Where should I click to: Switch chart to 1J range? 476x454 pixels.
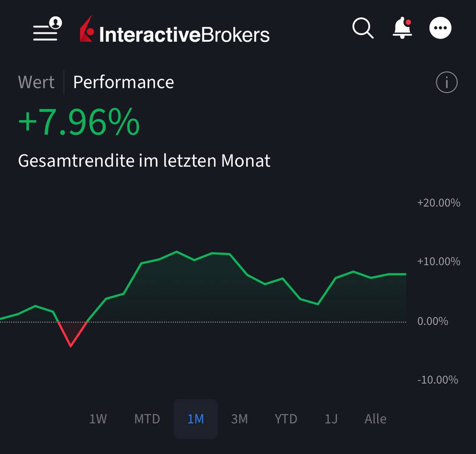[x=331, y=419]
